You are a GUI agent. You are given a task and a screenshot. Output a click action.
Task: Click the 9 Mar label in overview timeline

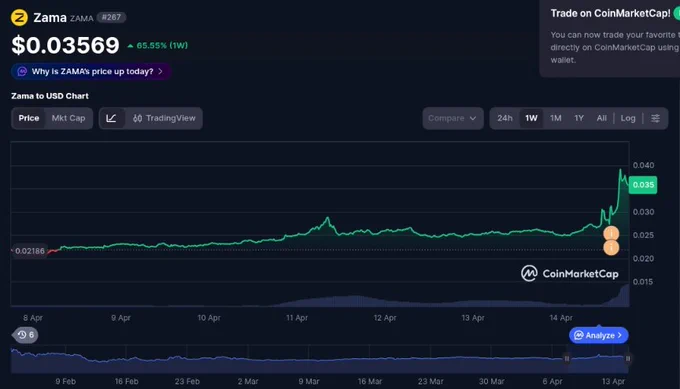[x=308, y=381]
